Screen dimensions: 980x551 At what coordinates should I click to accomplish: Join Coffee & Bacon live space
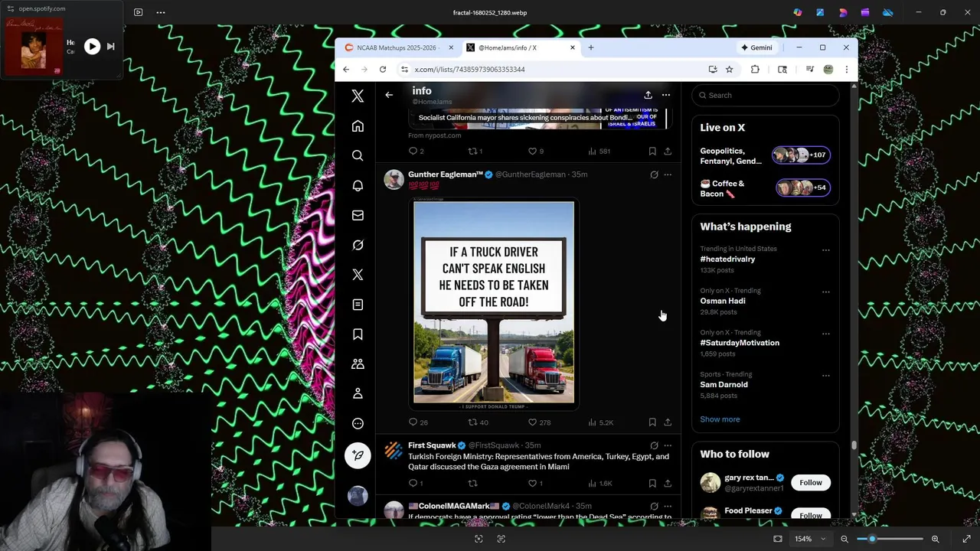[766, 188]
